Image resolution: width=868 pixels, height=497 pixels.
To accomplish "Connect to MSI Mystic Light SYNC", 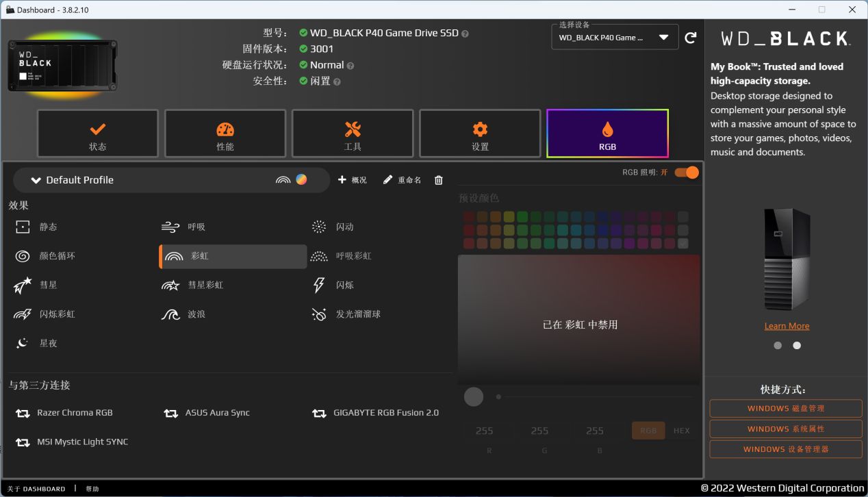I will [71, 442].
